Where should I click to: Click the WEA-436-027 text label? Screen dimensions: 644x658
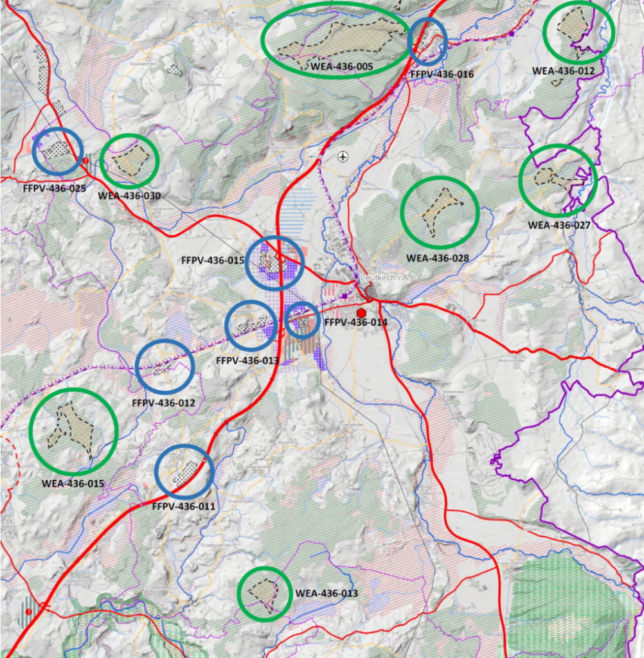coord(559,226)
